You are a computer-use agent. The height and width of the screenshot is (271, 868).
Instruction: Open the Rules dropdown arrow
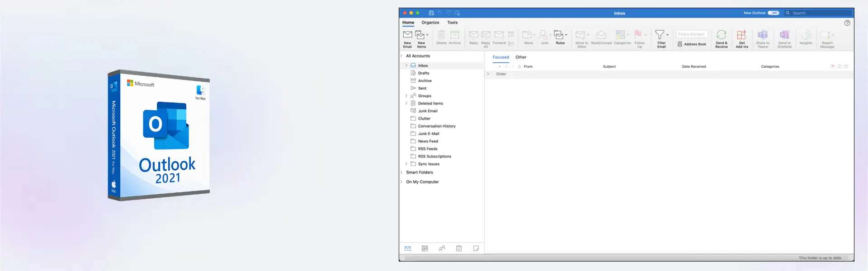[x=566, y=35]
